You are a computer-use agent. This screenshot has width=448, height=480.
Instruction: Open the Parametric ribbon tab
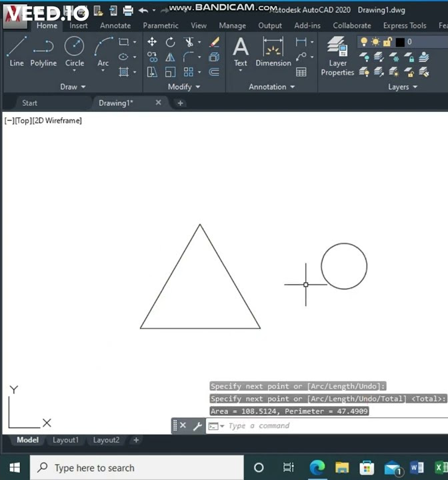(x=161, y=26)
